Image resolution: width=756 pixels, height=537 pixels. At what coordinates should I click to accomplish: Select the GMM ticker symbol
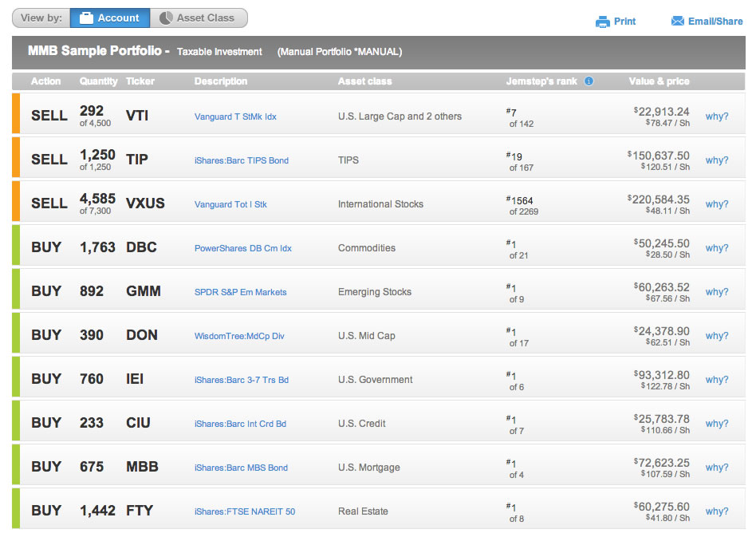(x=144, y=291)
